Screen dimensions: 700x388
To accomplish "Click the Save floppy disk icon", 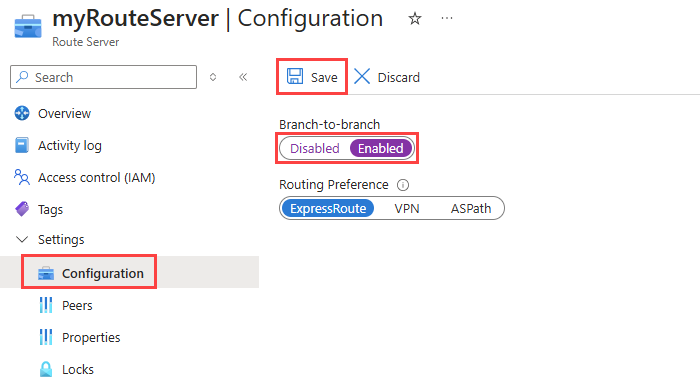I will point(295,76).
